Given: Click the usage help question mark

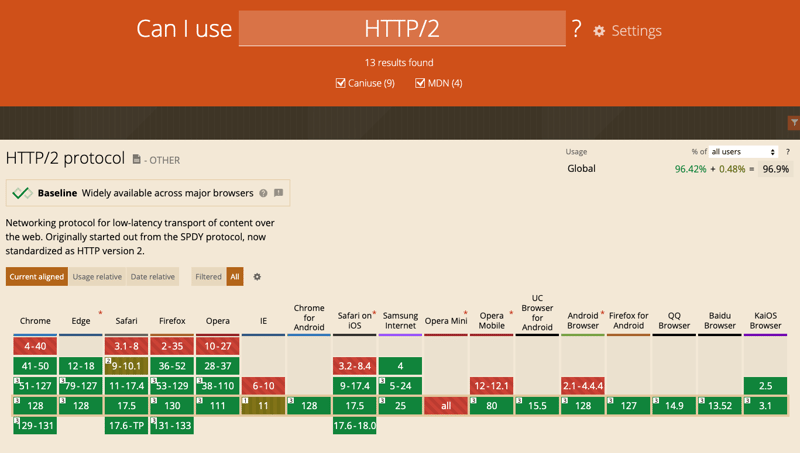Looking at the screenshot, I should coord(788,152).
